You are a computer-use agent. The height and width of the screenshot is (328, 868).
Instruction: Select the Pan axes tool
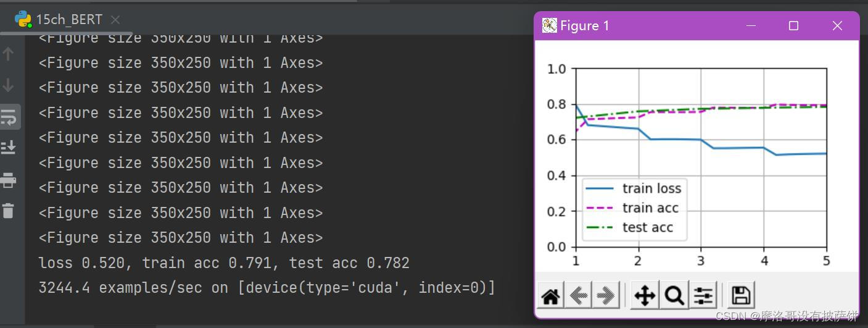[x=645, y=296]
